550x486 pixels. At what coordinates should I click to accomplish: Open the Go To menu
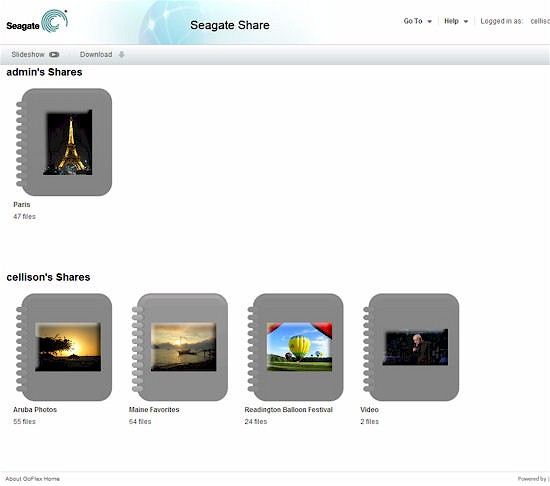pos(417,21)
